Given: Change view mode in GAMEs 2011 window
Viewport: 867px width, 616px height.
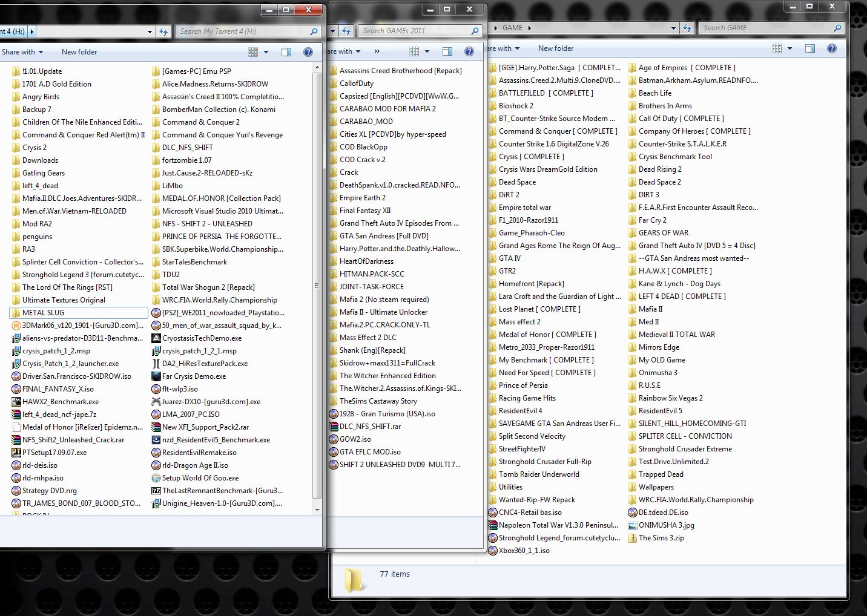Looking at the screenshot, I should (414, 51).
